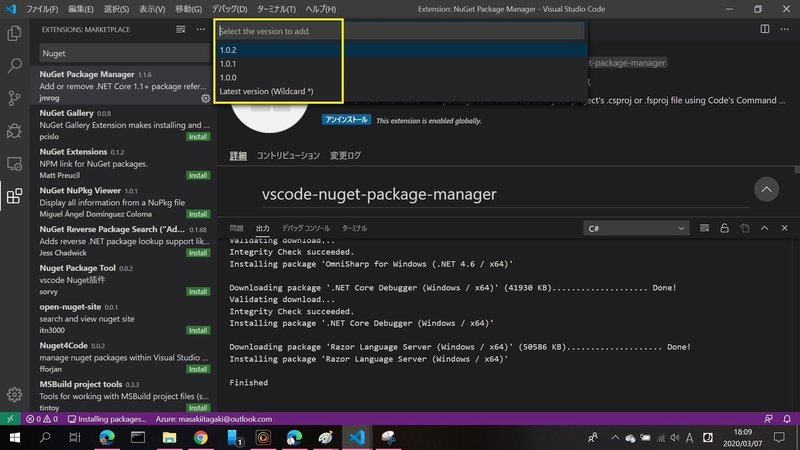The image size is (800, 450).
Task: Select version 1.0.2 from the list
Action: pos(402,50)
